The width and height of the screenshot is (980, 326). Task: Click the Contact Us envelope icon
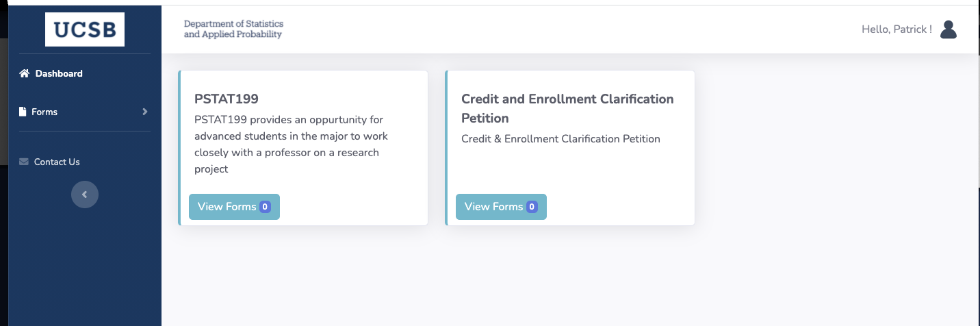tap(24, 162)
